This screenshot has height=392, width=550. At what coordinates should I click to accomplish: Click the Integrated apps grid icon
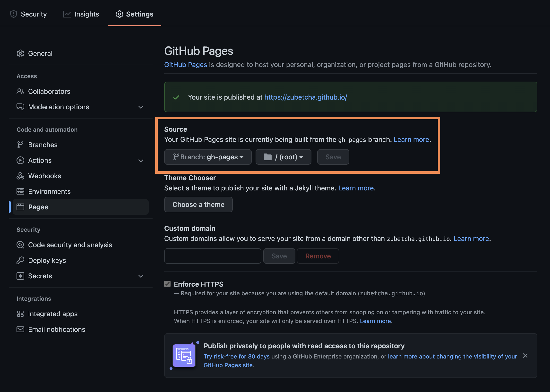click(x=20, y=314)
